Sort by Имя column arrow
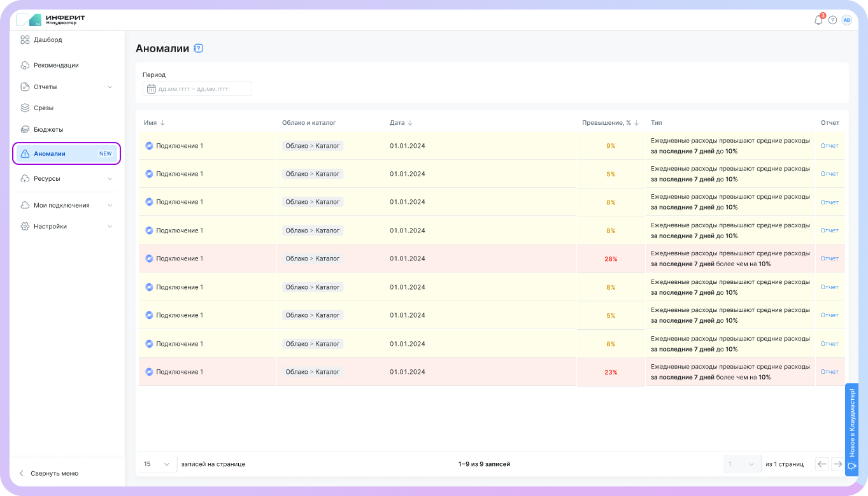 (162, 123)
